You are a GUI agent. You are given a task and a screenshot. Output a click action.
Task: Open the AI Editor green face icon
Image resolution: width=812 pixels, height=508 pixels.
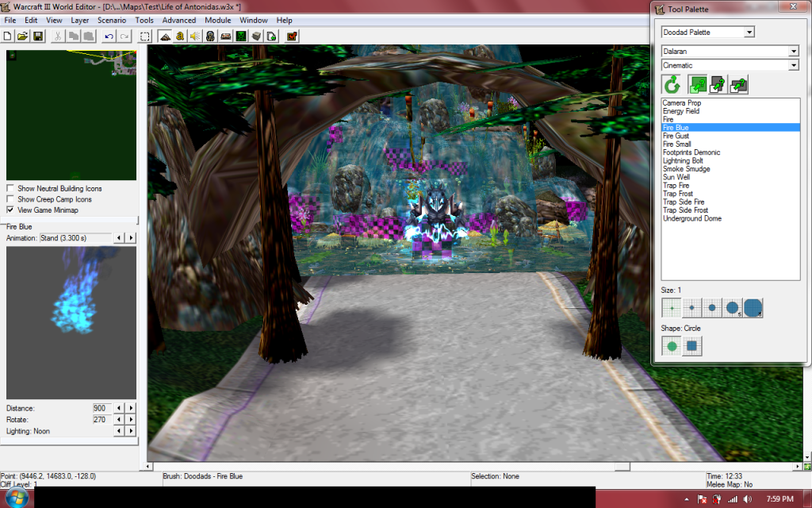[x=241, y=37]
